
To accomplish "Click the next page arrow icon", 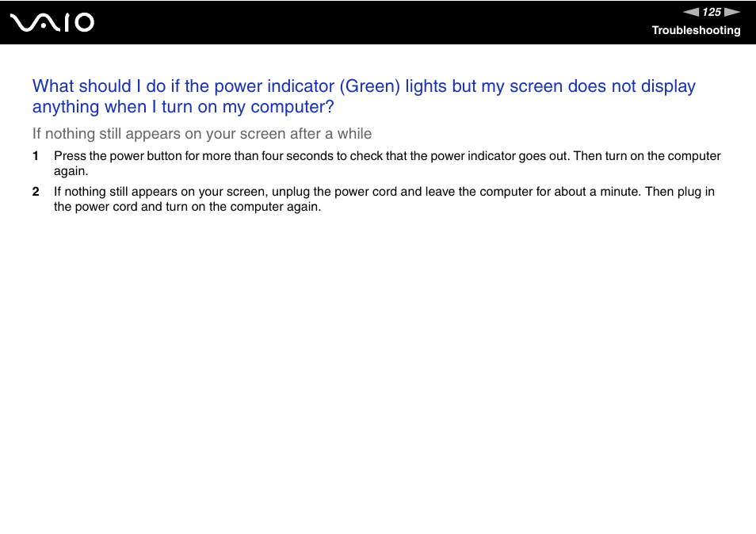I will pyautogui.click(x=732, y=12).
